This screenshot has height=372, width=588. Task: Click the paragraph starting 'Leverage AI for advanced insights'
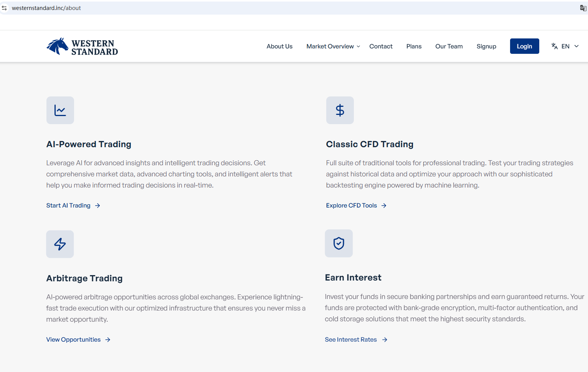(x=169, y=174)
